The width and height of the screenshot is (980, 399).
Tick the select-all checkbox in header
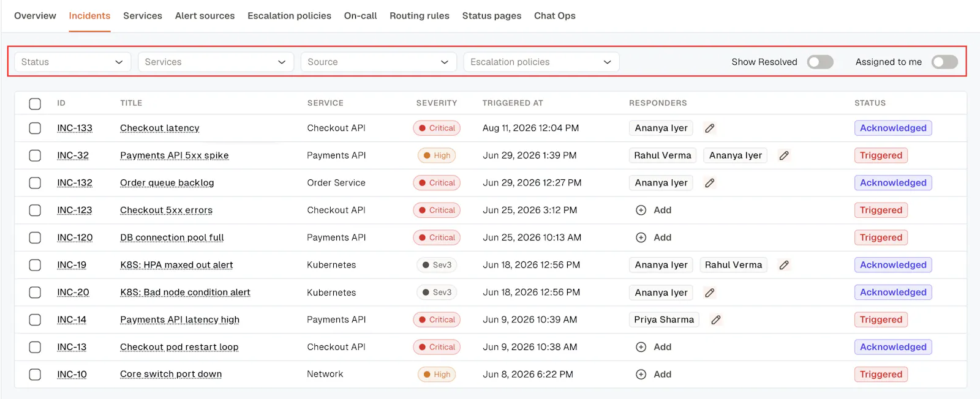pos(35,103)
